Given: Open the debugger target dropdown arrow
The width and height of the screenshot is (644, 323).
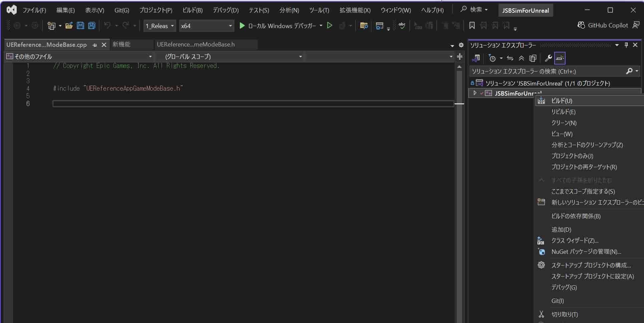Looking at the screenshot, I should [321, 26].
